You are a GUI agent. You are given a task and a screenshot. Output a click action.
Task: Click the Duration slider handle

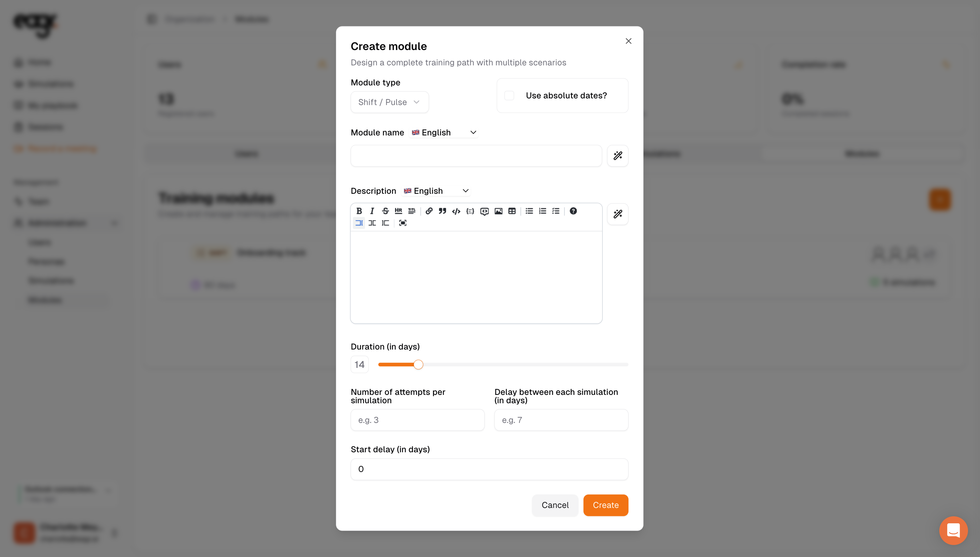419,365
